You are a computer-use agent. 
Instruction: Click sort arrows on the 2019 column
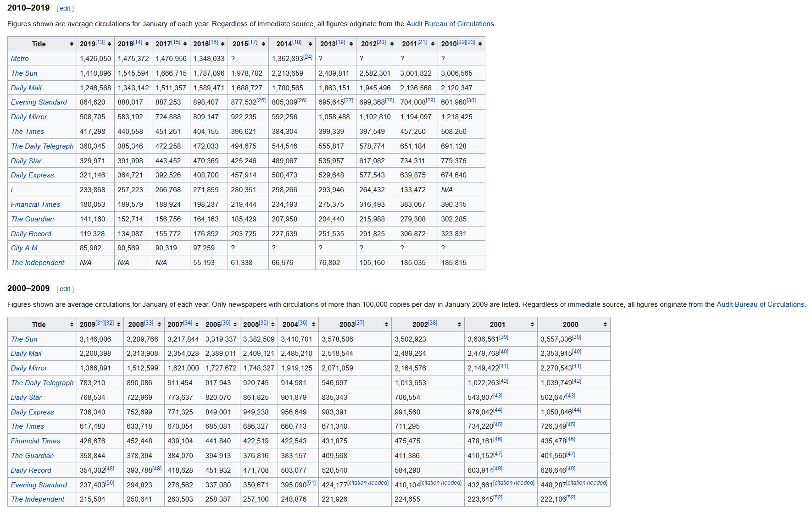pos(109,44)
